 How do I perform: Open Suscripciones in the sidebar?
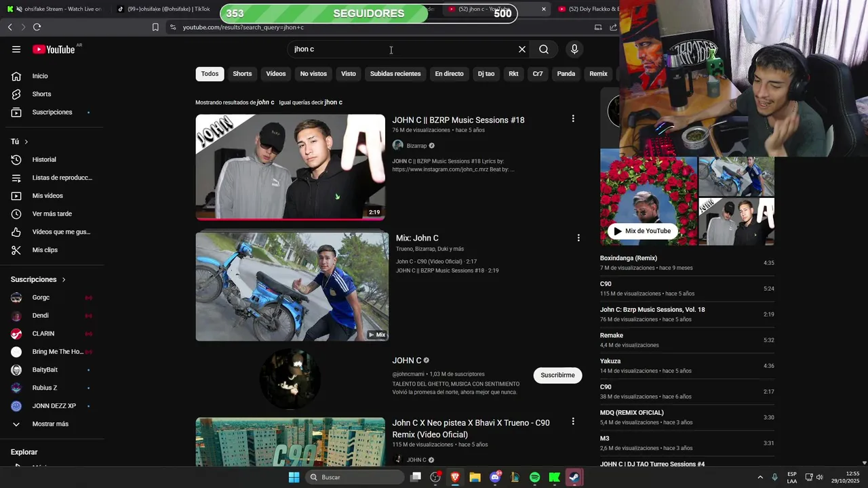click(x=52, y=112)
